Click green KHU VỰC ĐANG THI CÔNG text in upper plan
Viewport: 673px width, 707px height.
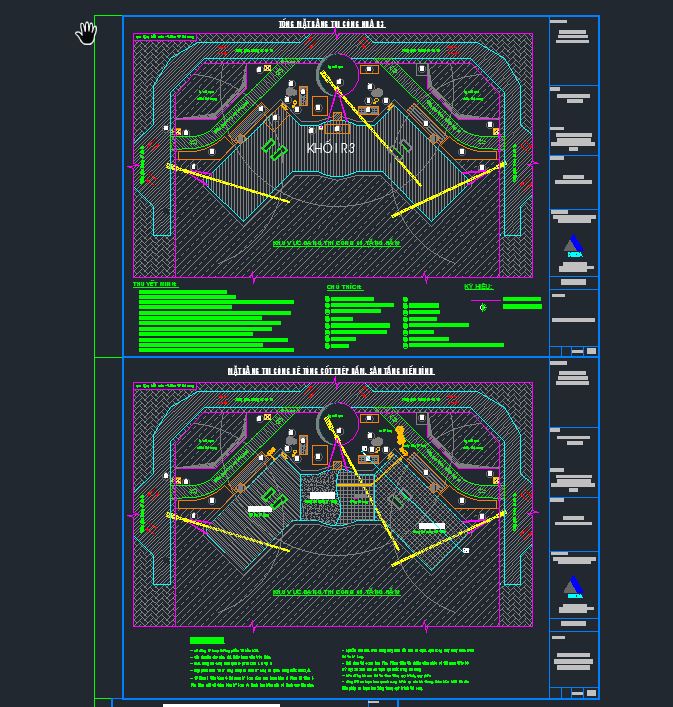336,243
